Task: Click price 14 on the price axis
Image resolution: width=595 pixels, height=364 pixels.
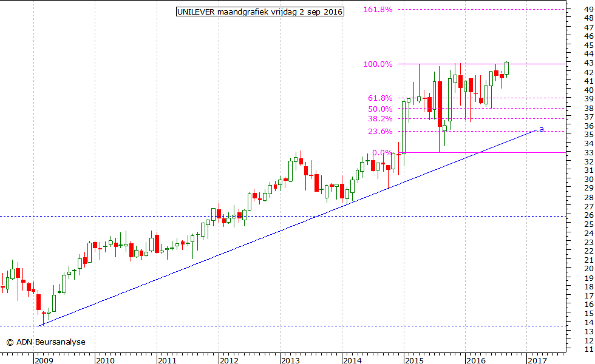Action: (589, 322)
